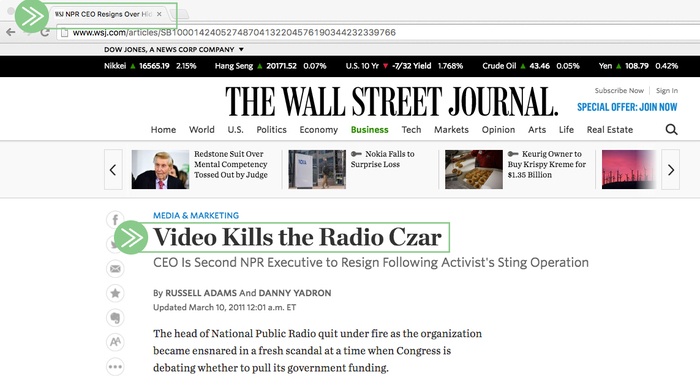
Task: Click the Updated March 10, 2011 timestamp
Action: coord(225,308)
